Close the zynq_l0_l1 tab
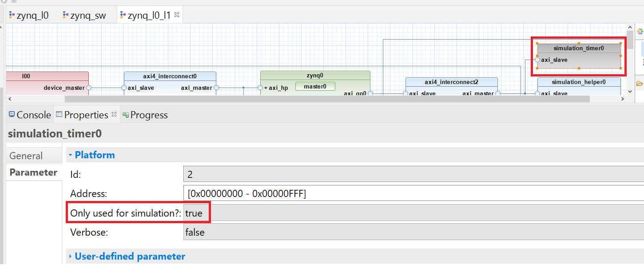 pos(177,15)
